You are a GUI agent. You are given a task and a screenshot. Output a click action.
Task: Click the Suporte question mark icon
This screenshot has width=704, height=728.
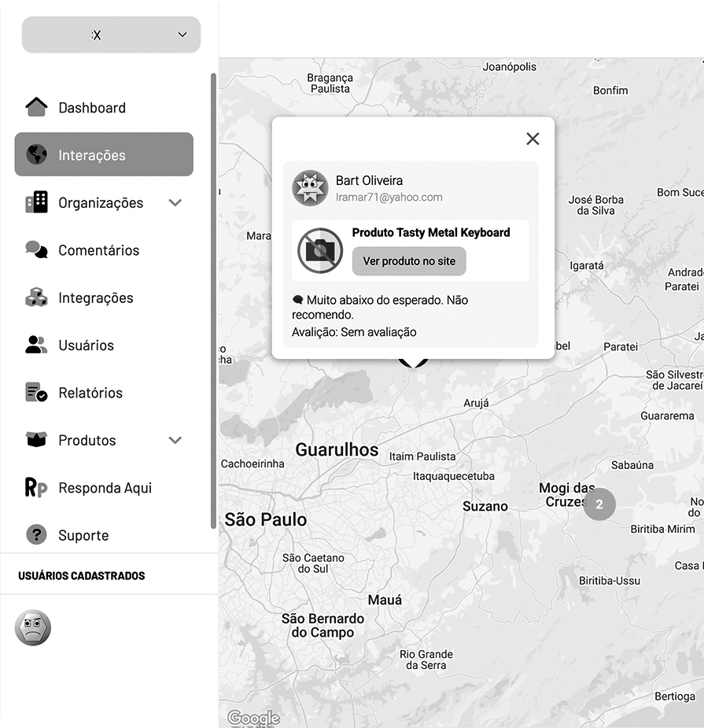coord(36,534)
